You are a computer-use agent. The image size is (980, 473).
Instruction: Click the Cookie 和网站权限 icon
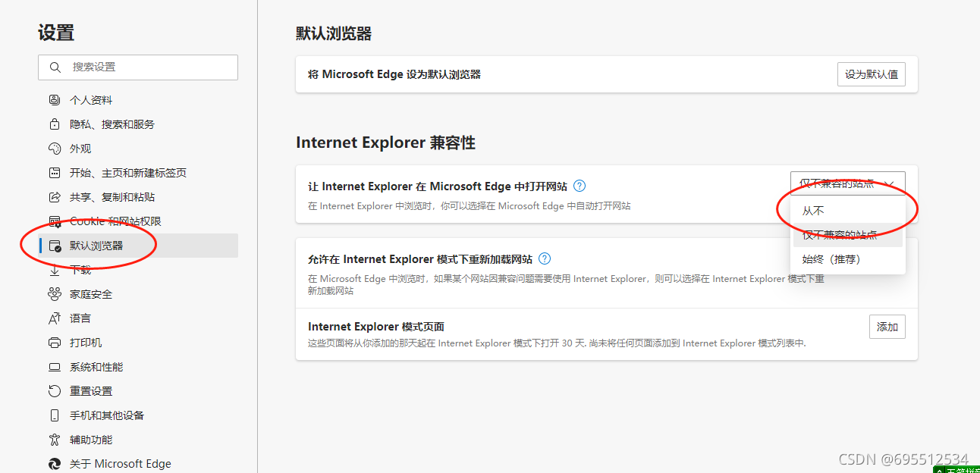coord(55,221)
